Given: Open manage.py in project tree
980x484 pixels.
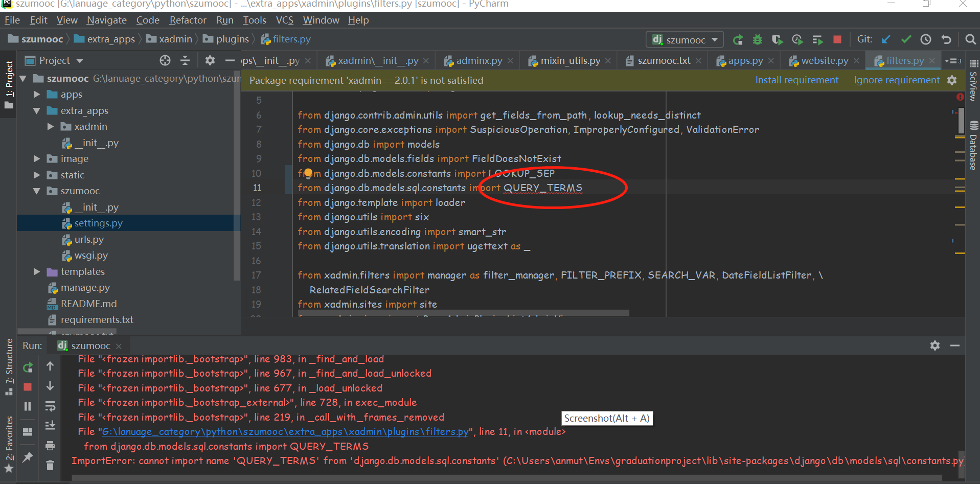Looking at the screenshot, I should [x=85, y=288].
